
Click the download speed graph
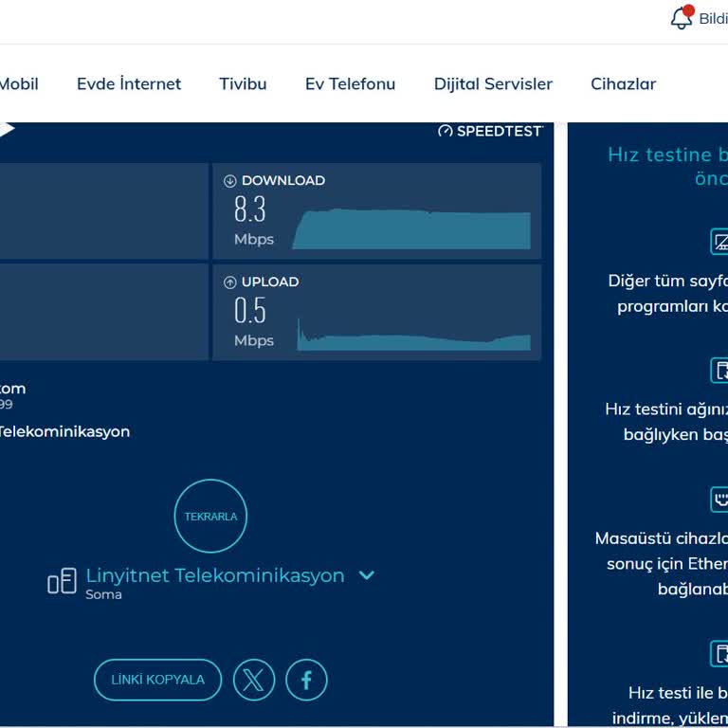411,228
